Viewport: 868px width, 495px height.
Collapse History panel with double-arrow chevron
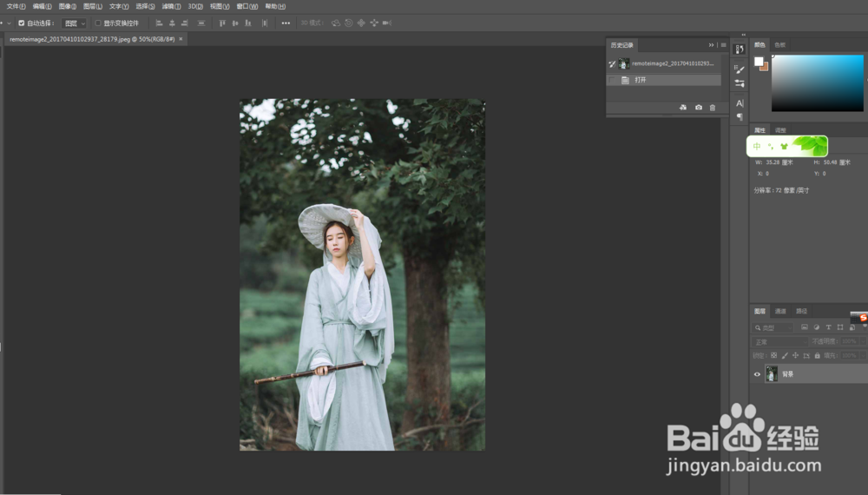[711, 45]
